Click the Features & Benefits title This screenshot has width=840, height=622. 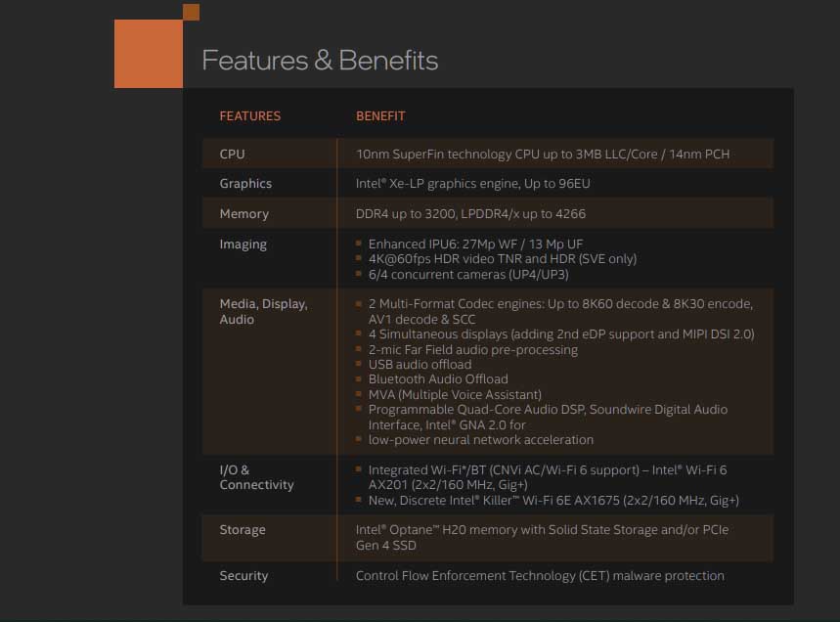(320, 60)
